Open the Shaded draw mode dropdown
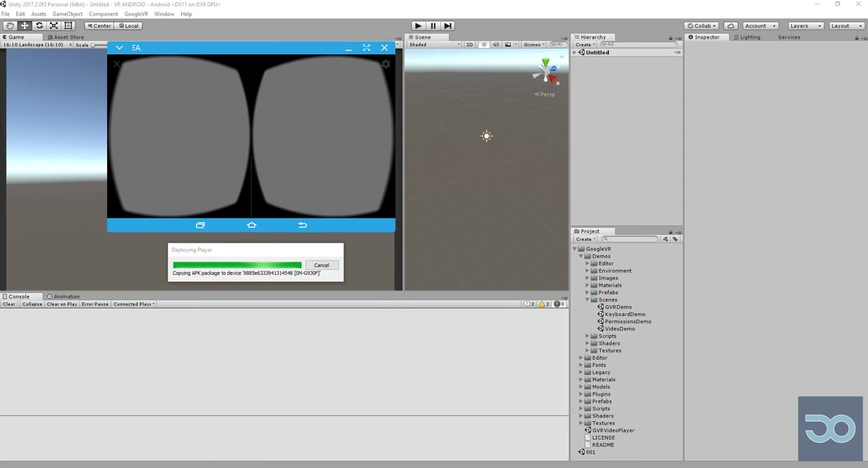The image size is (868, 468). coord(434,45)
